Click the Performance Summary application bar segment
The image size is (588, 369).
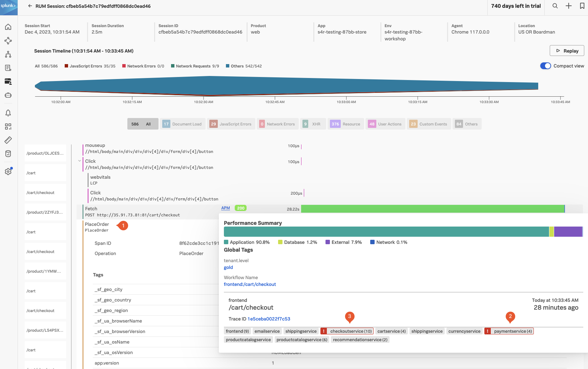386,232
